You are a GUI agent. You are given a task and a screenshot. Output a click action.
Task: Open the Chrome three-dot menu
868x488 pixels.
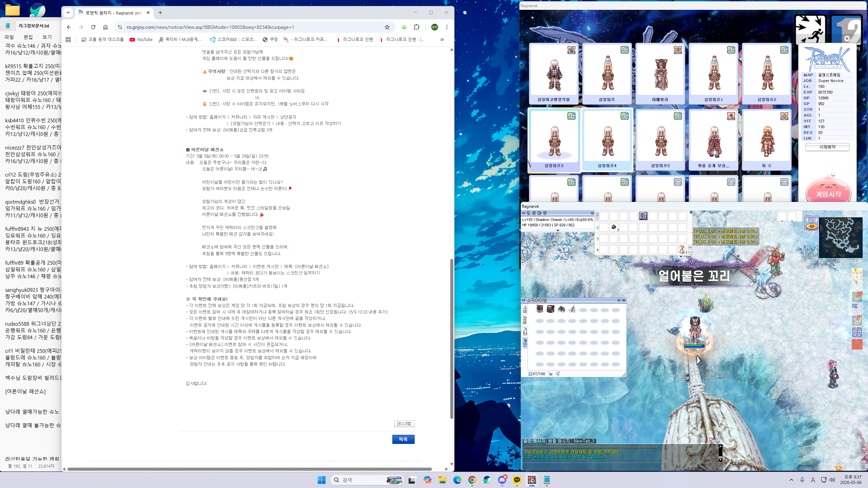coord(447,27)
